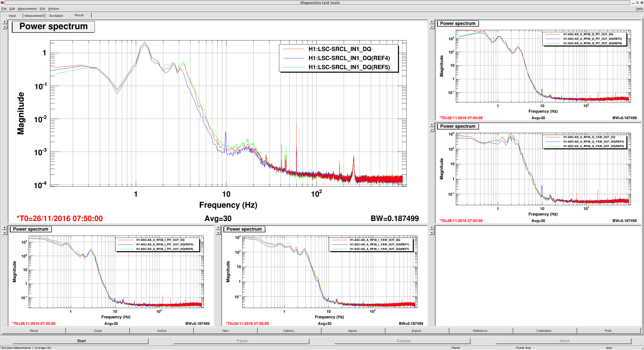
Task: Click the right-arrow button beside the empty plot pad
Action: 432,228
